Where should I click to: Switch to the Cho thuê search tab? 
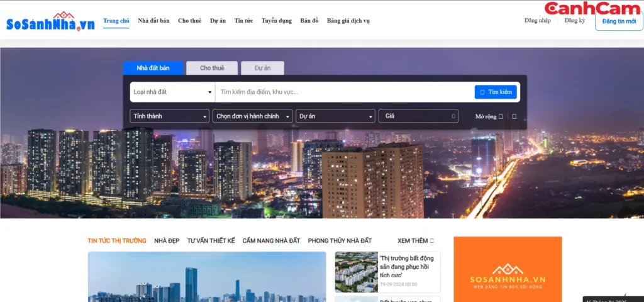[212, 68]
